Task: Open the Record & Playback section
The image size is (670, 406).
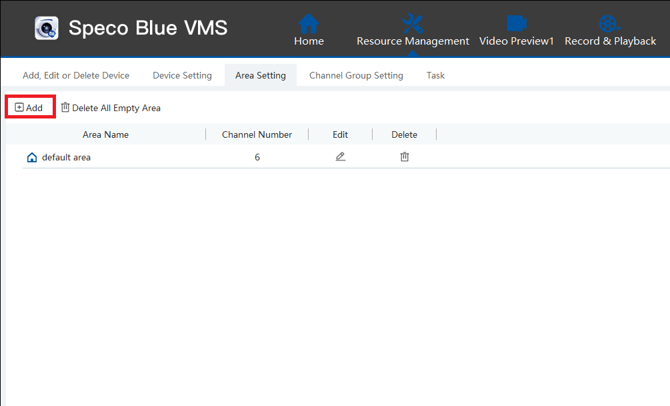Action: pos(610,29)
